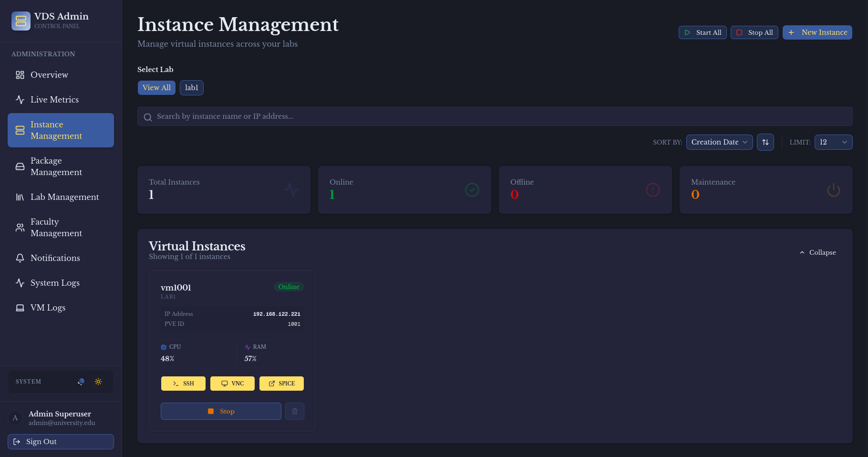Launch SPICE connection for vm1001
The image size is (868, 457).
[281, 384]
